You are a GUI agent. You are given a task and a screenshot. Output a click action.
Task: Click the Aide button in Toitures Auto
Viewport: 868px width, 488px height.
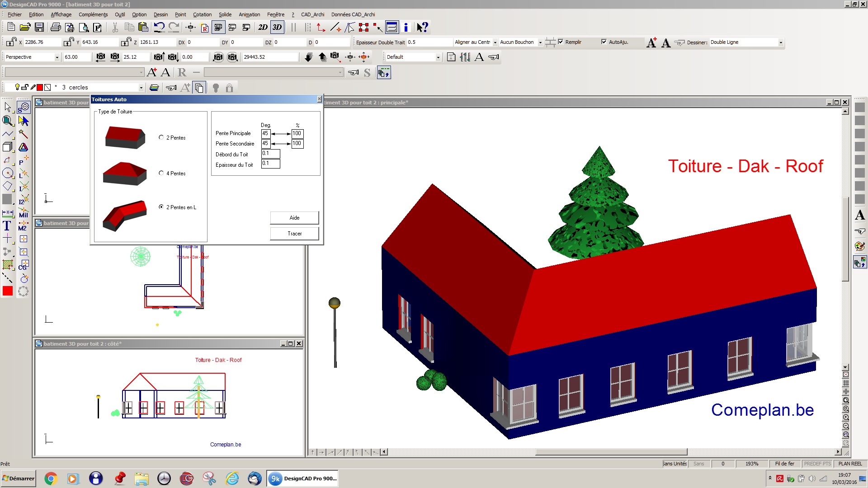coord(294,218)
